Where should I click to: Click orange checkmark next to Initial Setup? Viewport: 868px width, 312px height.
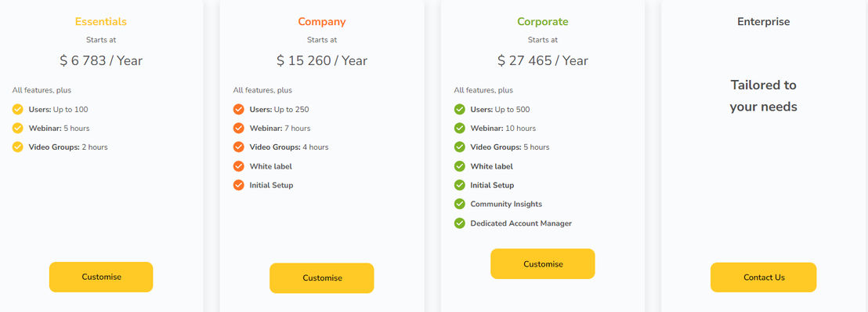[239, 185]
